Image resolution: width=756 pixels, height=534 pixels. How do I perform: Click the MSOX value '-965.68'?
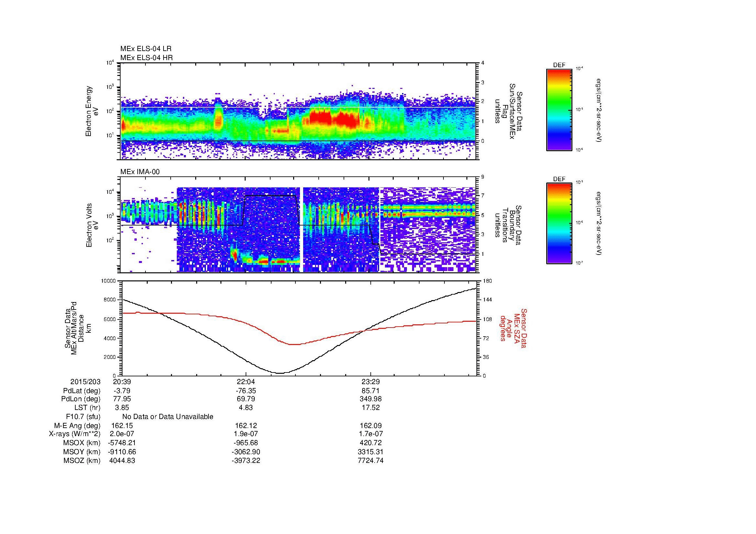(246, 443)
